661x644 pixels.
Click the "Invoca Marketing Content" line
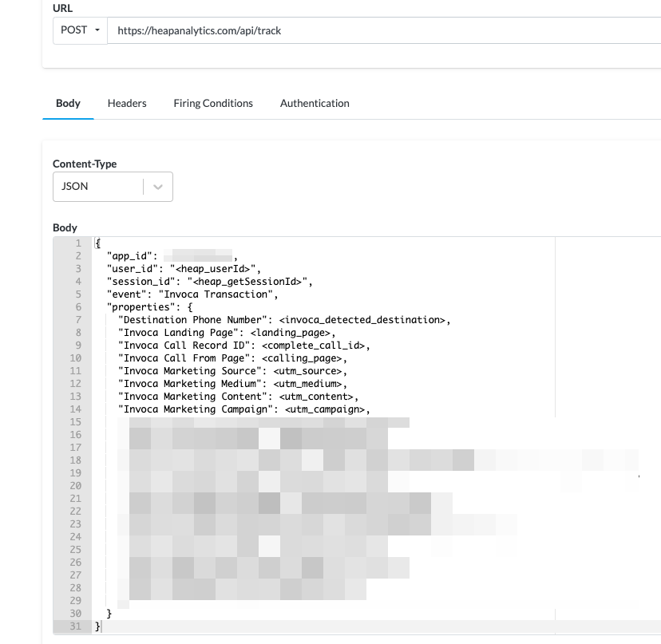(238, 397)
